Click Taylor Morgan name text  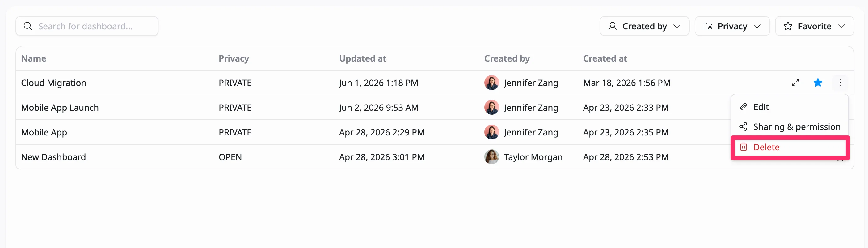[533, 157]
